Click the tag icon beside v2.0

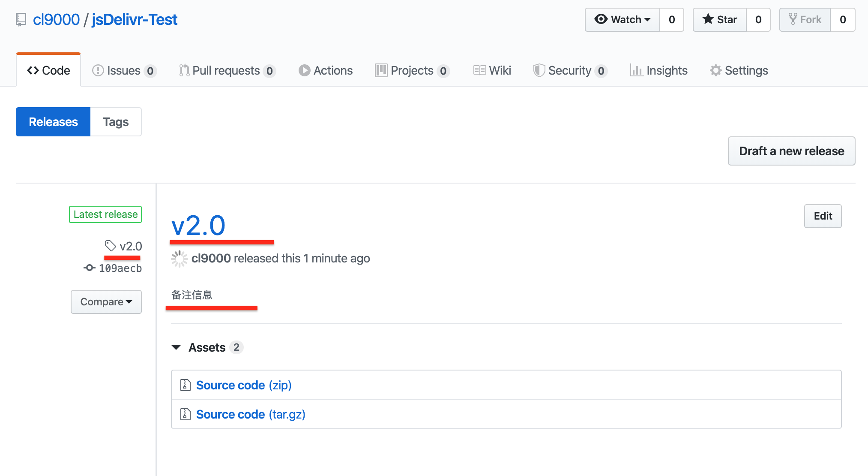tap(111, 246)
